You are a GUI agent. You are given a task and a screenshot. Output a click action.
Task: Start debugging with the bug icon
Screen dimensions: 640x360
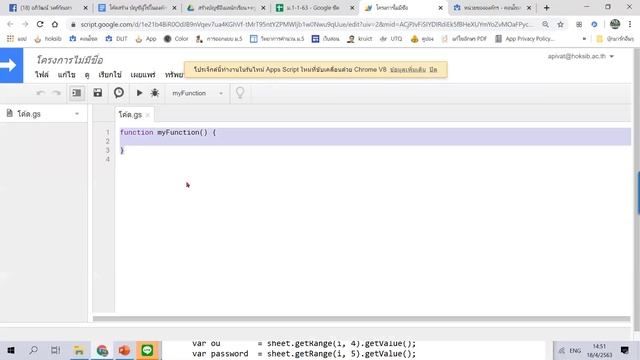[x=155, y=93]
